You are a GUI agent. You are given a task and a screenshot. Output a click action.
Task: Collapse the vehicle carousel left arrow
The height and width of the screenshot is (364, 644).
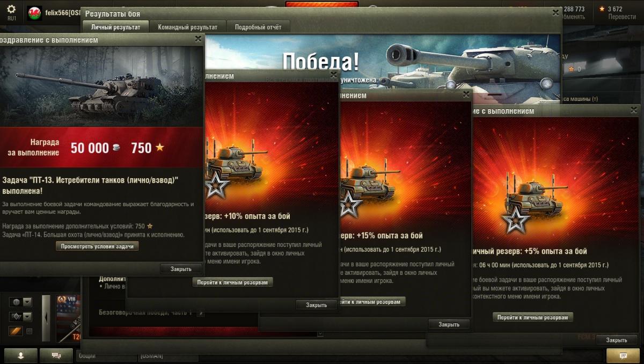pyautogui.click(x=46, y=318)
